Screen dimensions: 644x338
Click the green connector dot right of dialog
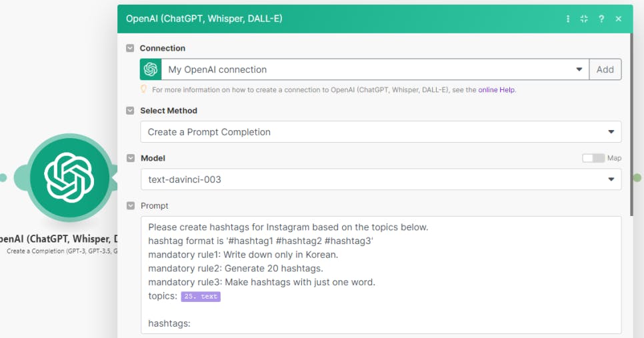pos(637,178)
